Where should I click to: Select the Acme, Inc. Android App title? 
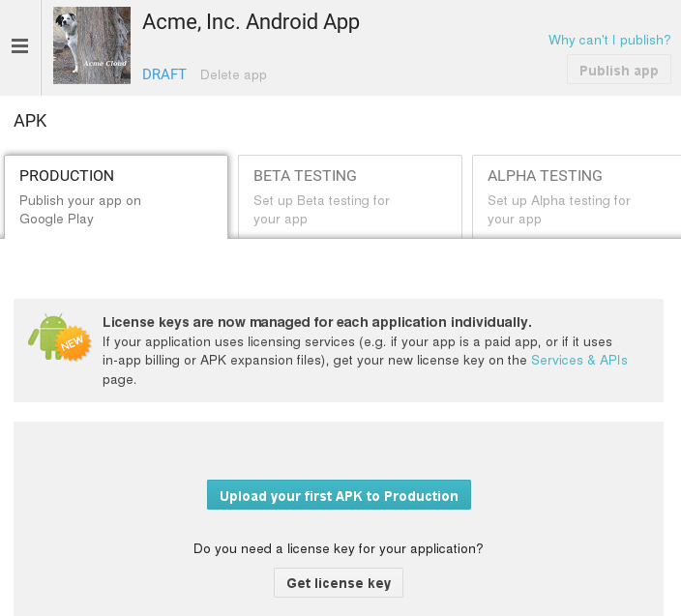tap(251, 22)
